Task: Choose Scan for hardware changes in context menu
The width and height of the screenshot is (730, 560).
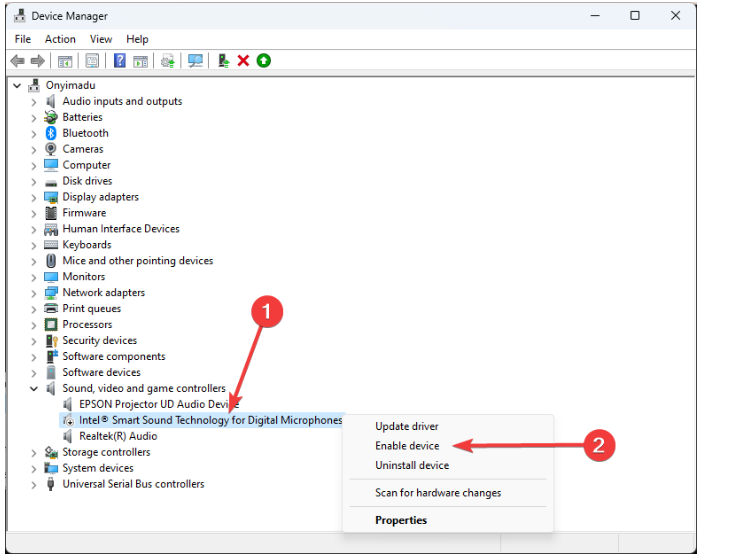Action: pos(438,493)
